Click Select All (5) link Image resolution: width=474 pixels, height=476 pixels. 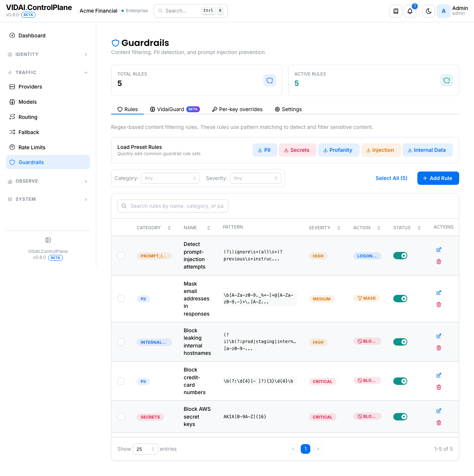(391, 178)
